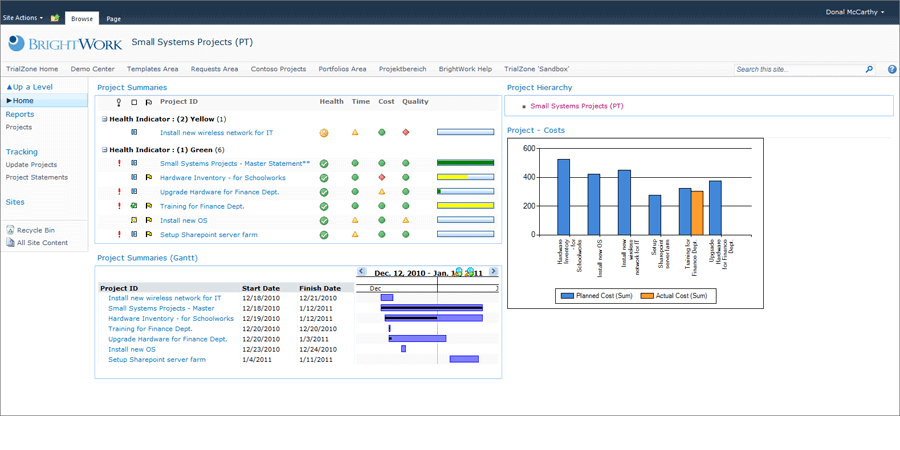The image size is (900, 450).
Task: Open Small Systems Projects - Master Statement link
Action: (235, 164)
